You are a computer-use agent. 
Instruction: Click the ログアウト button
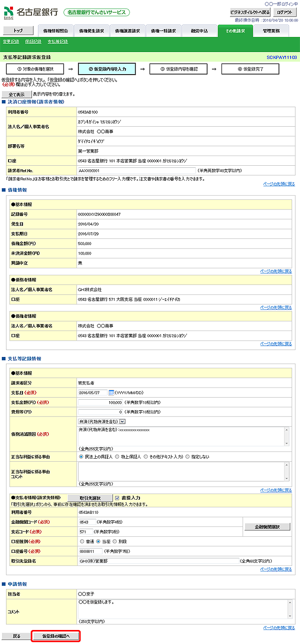pyautogui.click(x=286, y=12)
